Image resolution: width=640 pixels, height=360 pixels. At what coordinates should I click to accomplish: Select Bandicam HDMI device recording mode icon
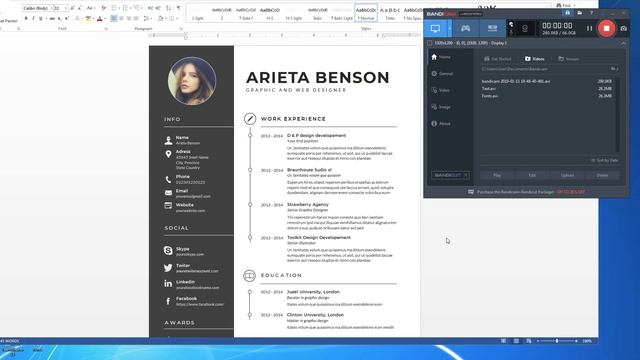[x=492, y=29]
